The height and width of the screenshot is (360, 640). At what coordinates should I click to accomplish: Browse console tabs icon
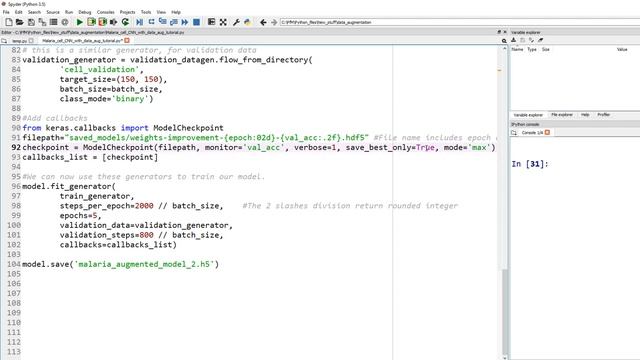514,133
